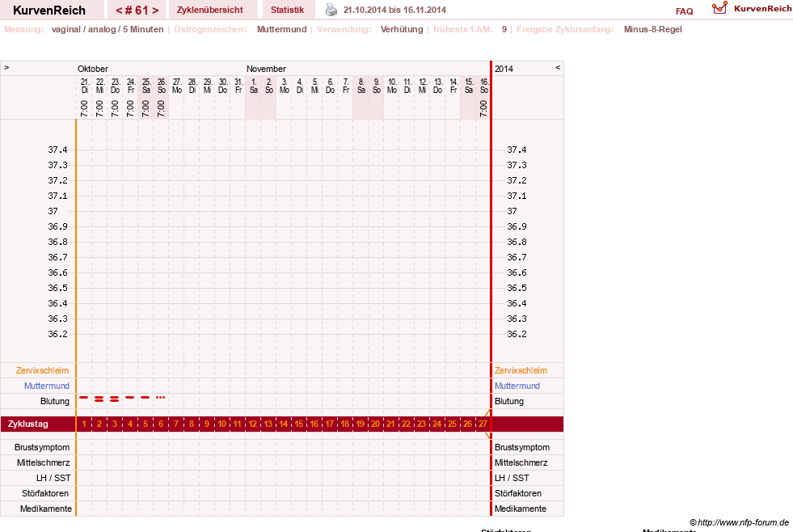Click the früheste 1.hM value '9'
The width and height of the screenshot is (793, 532).
pos(504,29)
